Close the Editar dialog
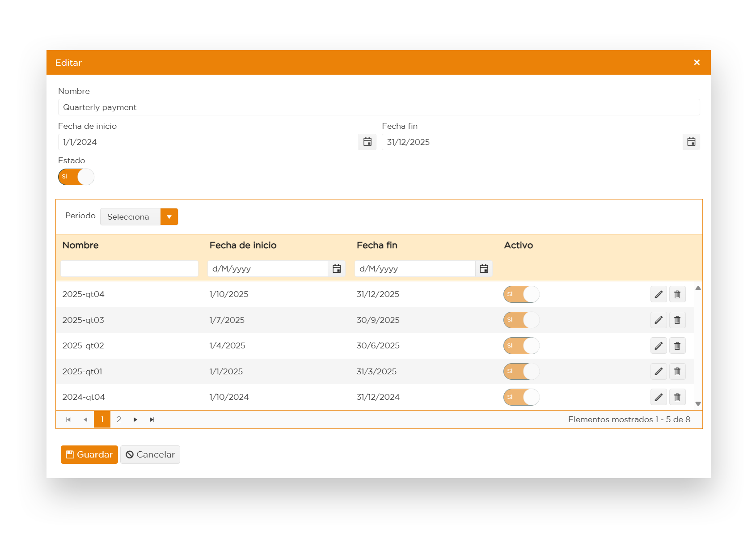 pos(697,63)
